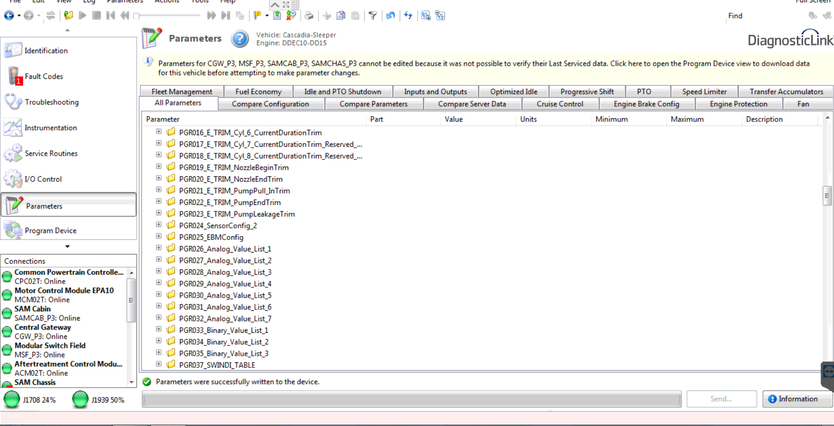
Task: Select PGR022_E_TRIM_PumpEndTrim folder row
Action: pos(230,202)
